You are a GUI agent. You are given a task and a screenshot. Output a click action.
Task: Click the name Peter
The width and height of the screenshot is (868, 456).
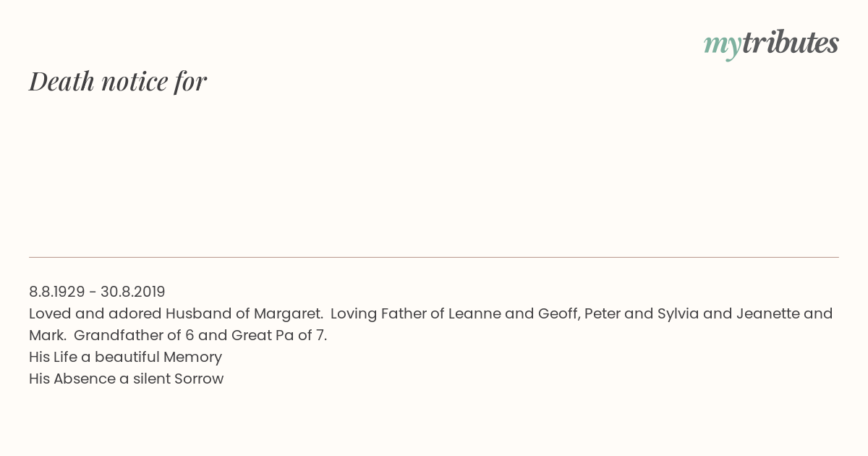pos(602,313)
